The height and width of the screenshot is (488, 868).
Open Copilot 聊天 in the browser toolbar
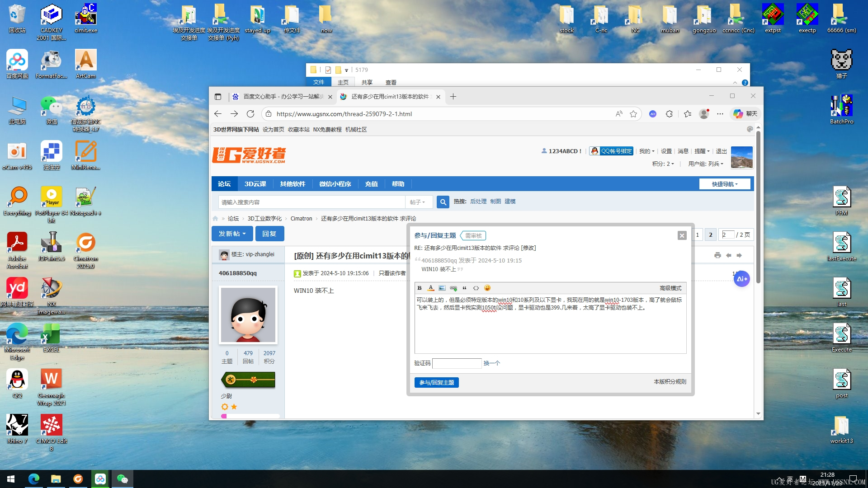[744, 114]
